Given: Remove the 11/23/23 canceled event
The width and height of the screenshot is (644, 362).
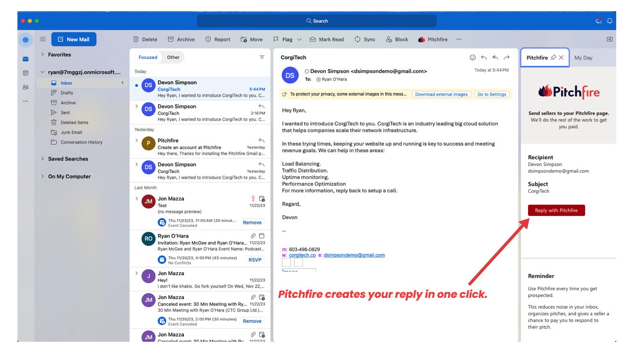Looking at the screenshot, I should pos(252,222).
